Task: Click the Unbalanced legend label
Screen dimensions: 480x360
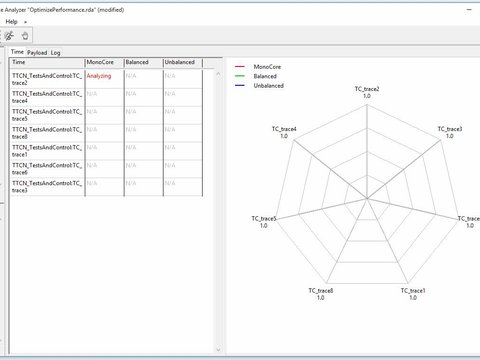Action: (x=269, y=86)
